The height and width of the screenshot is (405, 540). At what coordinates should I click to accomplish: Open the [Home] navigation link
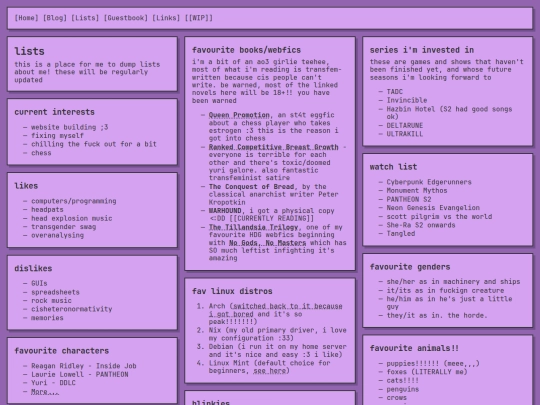coord(26,18)
